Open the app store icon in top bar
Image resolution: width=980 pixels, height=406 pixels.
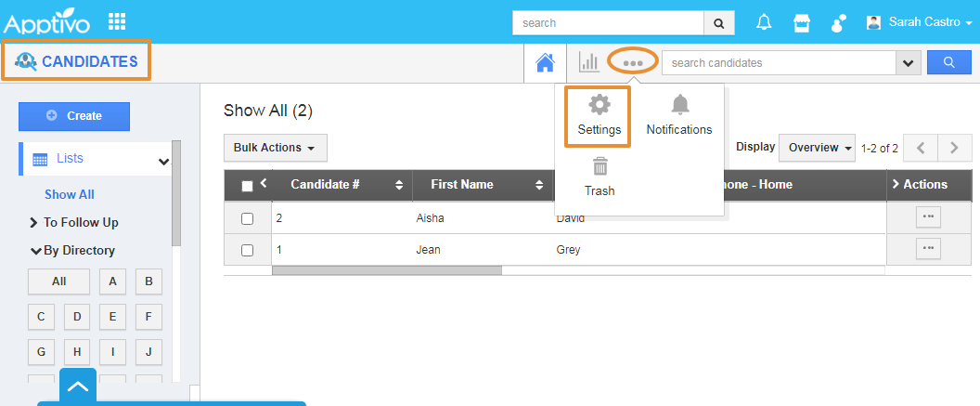pyautogui.click(x=801, y=23)
